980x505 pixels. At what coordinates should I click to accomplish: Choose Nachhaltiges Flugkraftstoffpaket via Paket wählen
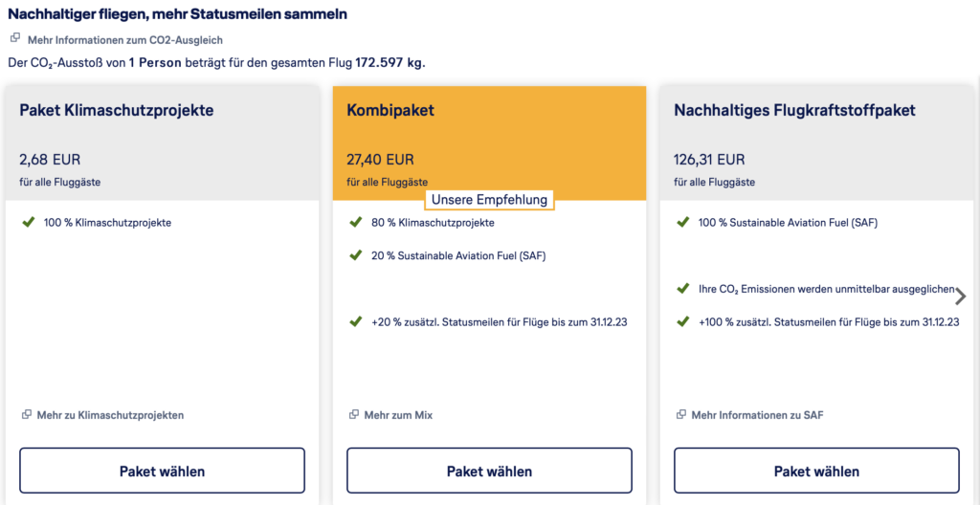click(x=816, y=471)
